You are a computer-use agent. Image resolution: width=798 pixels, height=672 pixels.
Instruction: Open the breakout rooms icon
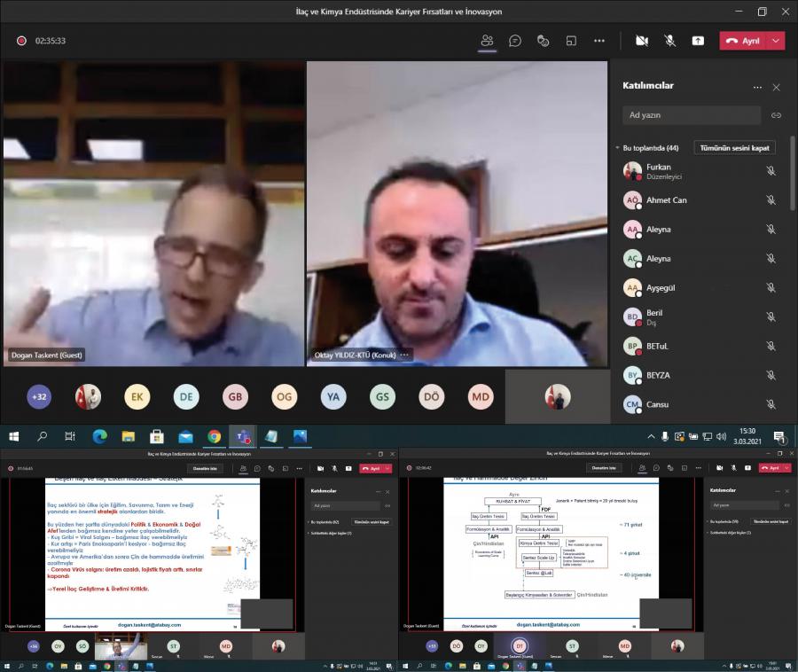[x=571, y=41]
